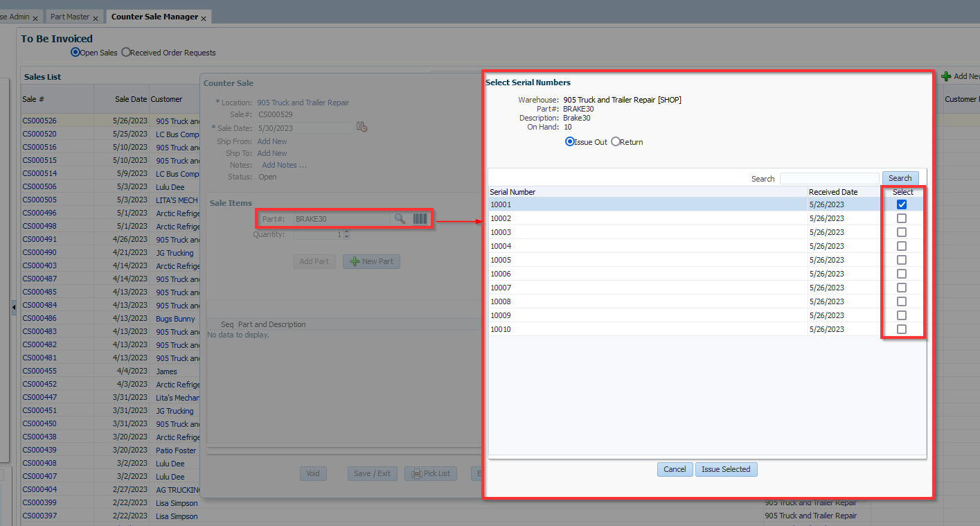Click the Part# input field
Image resolution: width=980 pixels, height=526 pixels.
341,219
